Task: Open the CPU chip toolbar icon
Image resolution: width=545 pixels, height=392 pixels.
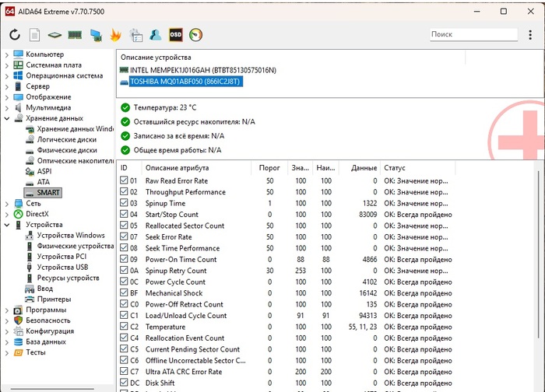Action: pyautogui.click(x=54, y=34)
